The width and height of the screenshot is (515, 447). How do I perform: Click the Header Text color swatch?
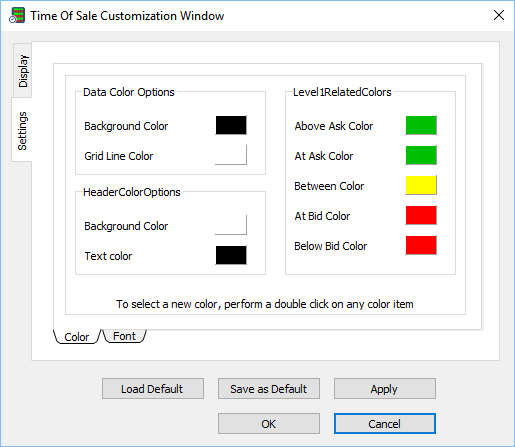pos(231,255)
